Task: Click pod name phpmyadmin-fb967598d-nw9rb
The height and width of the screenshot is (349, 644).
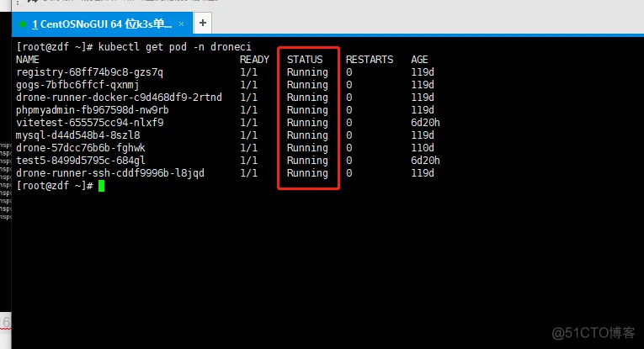Action: [93, 110]
